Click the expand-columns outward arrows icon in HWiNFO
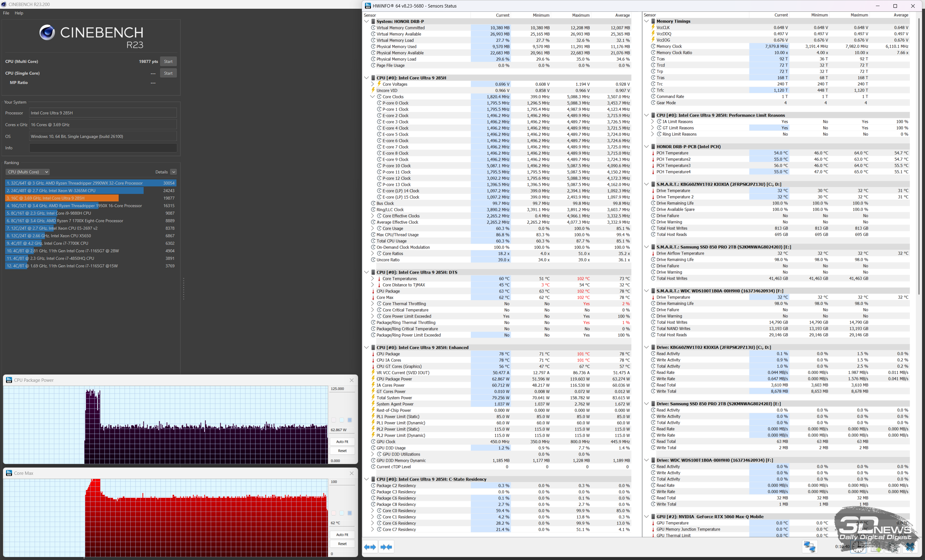The image size is (925, 560). coord(370,547)
